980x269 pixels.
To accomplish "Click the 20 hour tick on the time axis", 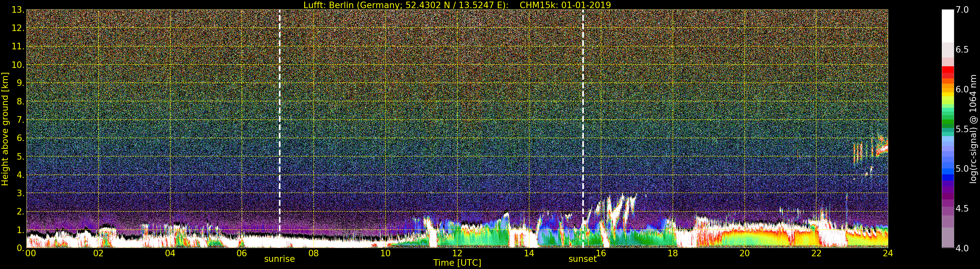I will [x=745, y=253].
